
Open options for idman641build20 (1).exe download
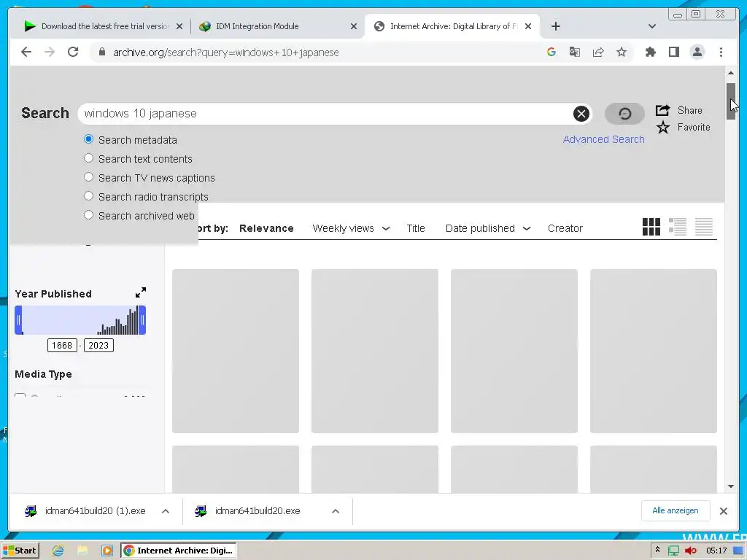pos(166,511)
